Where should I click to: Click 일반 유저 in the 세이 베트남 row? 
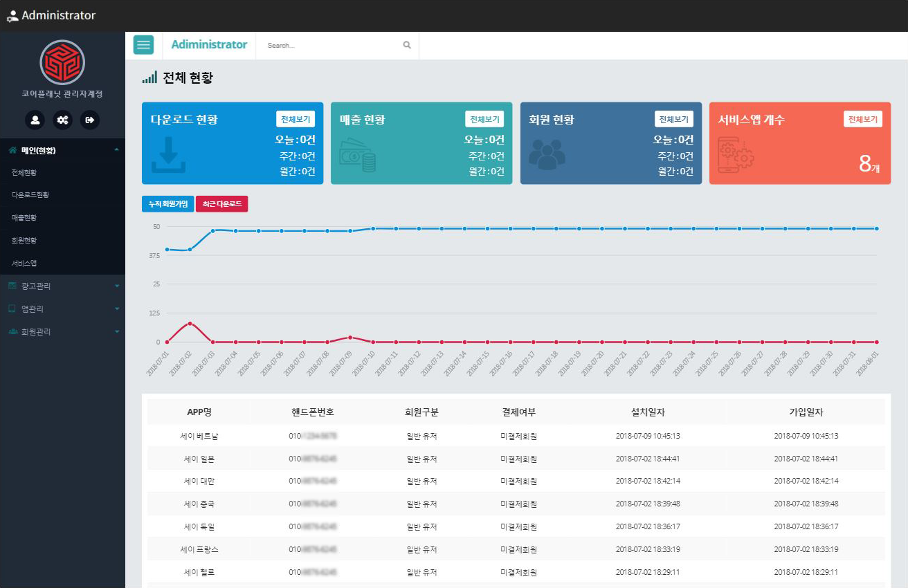tap(421, 436)
